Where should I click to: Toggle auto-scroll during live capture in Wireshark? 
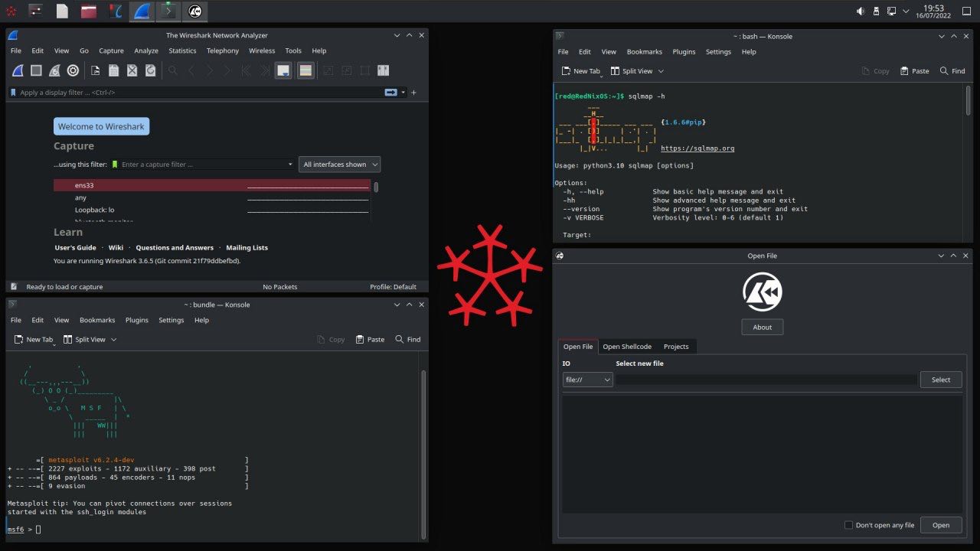tap(283, 70)
